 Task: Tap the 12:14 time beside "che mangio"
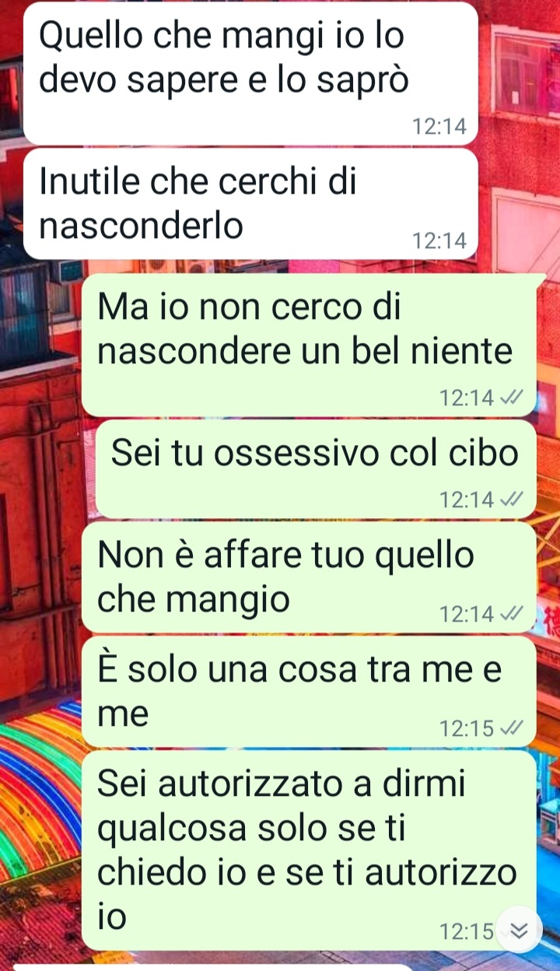[467, 614]
